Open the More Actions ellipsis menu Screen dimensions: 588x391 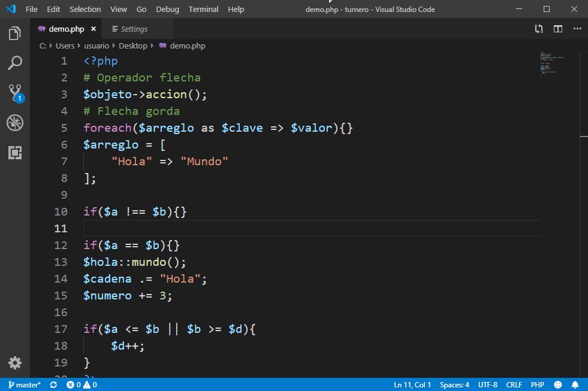(577, 29)
